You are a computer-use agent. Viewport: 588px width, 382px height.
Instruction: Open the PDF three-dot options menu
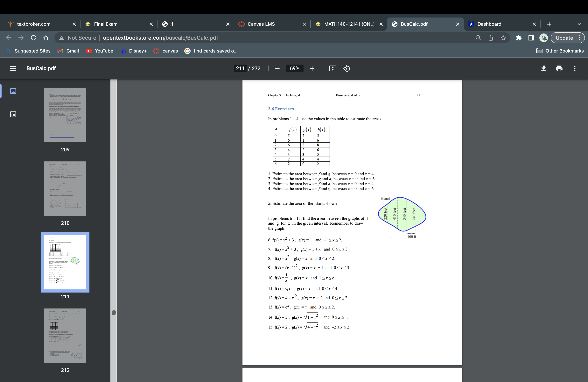[575, 68]
